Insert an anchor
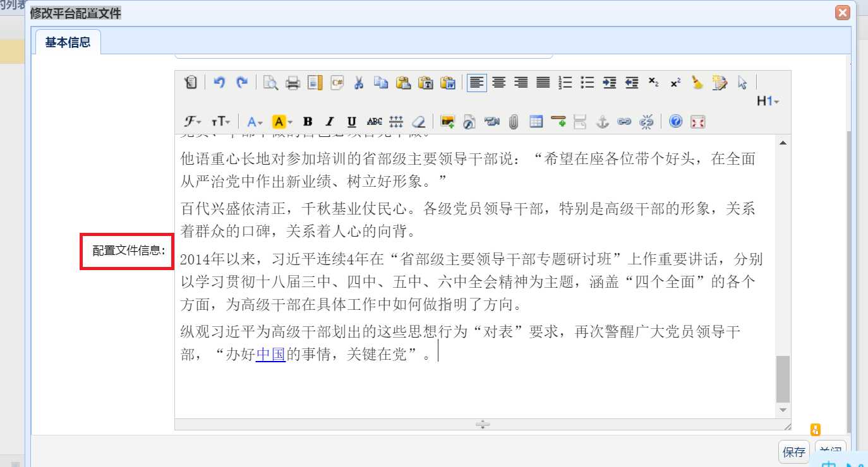Viewport: 868px width, 467px height. click(602, 122)
